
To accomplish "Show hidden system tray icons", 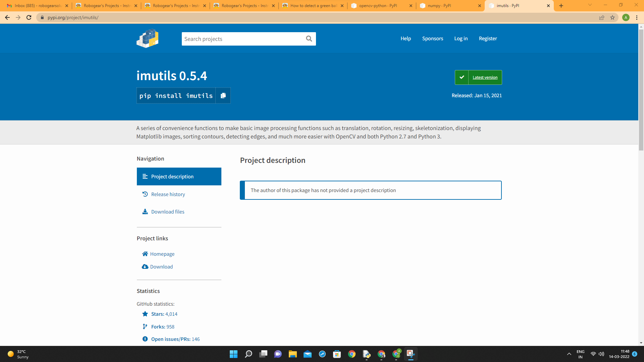I will 569,354.
